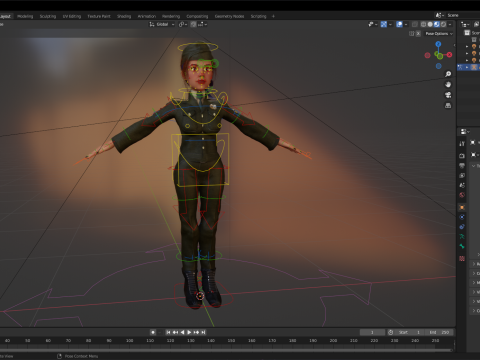Add a new workspace with plus button

tap(273, 16)
